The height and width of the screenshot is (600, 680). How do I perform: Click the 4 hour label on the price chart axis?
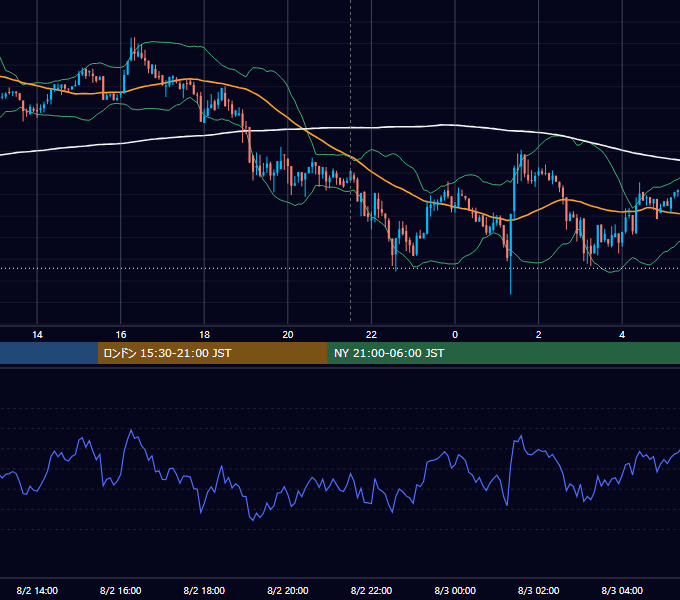click(622, 335)
